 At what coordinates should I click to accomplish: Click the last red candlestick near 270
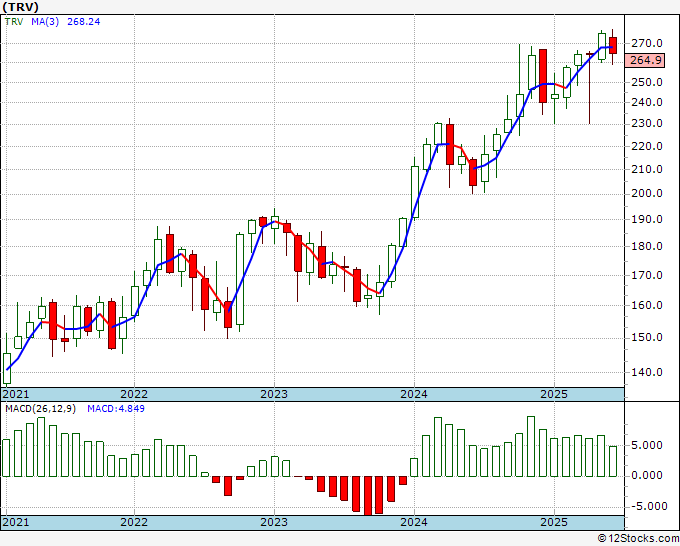coord(612,46)
